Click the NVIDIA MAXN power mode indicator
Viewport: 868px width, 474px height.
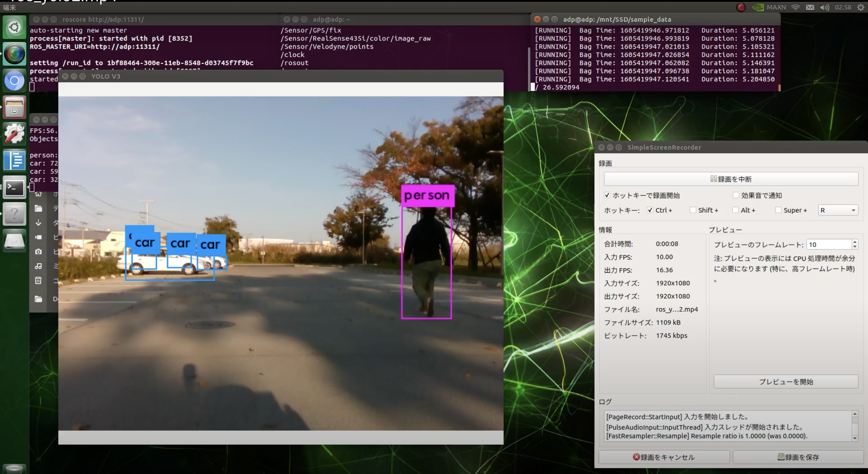point(769,8)
